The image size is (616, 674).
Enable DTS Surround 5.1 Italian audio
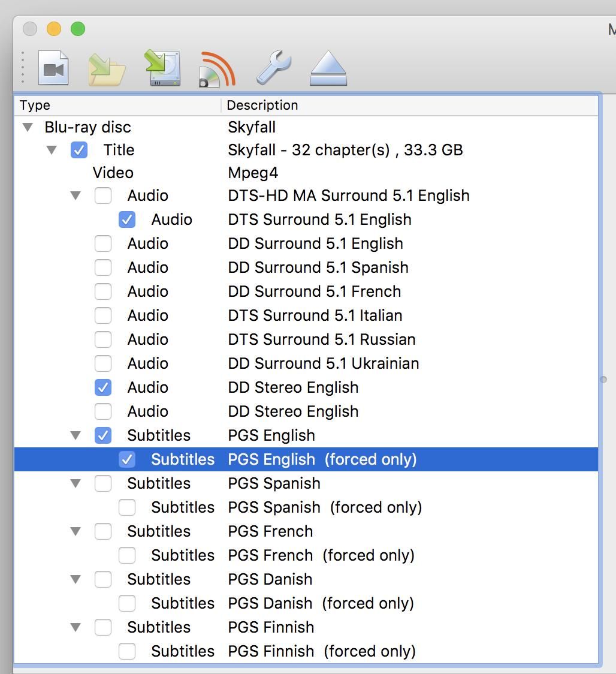point(103,316)
